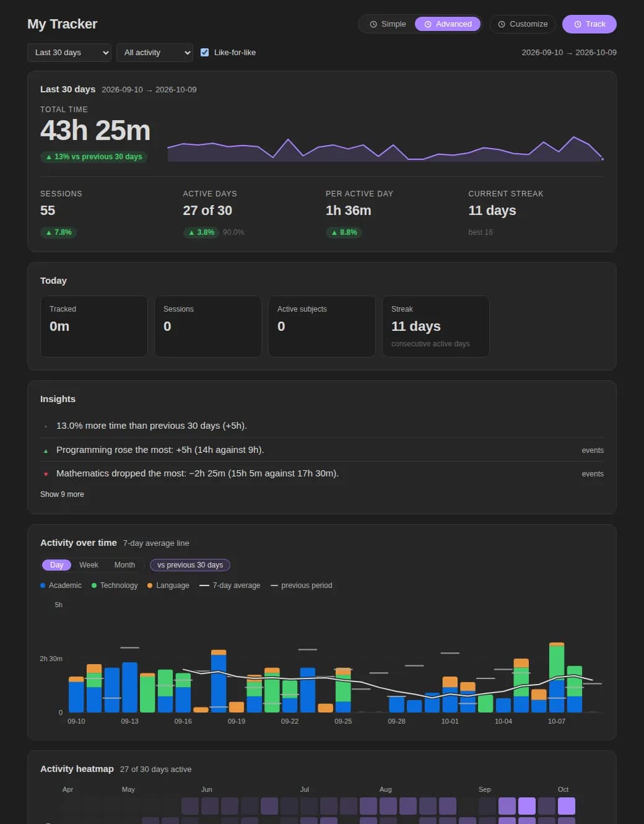This screenshot has width=644, height=824.
Task: Toggle the Language legend series
Action: (168, 585)
